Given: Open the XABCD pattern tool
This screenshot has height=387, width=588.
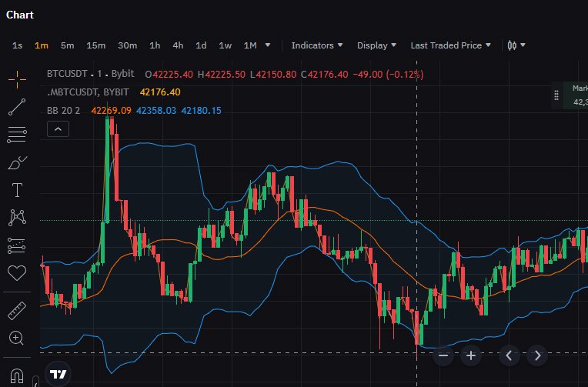Looking at the screenshot, I should click(x=17, y=218).
